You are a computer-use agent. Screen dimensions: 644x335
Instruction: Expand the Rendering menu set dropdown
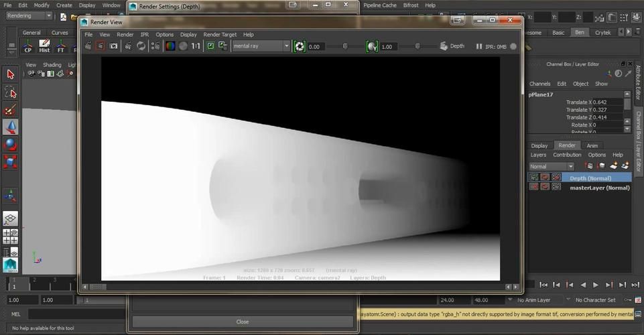pyautogui.click(x=48, y=16)
